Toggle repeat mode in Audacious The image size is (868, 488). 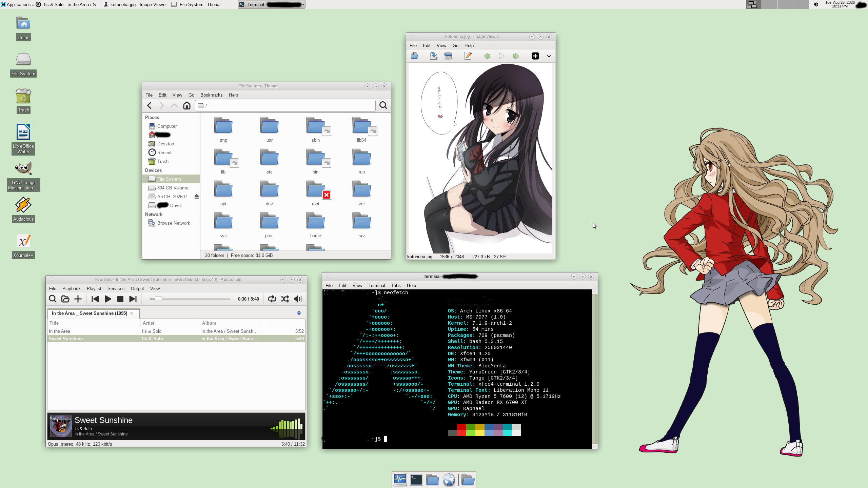(272, 299)
